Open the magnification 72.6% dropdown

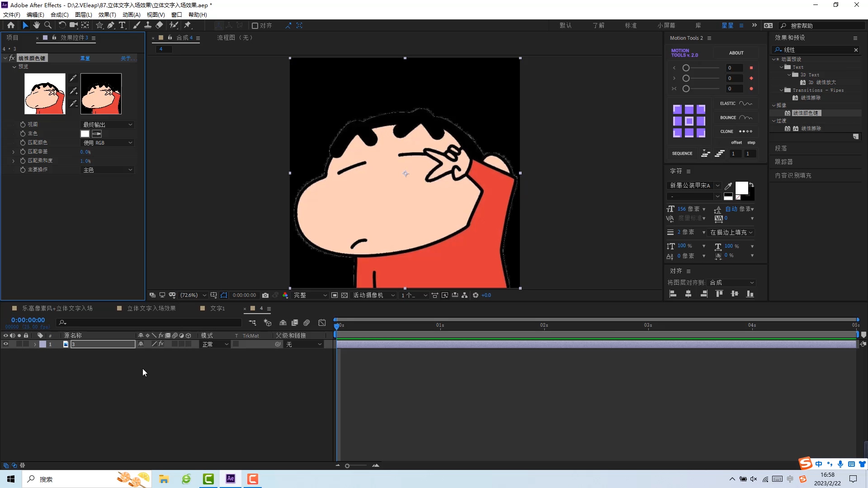(193, 295)
